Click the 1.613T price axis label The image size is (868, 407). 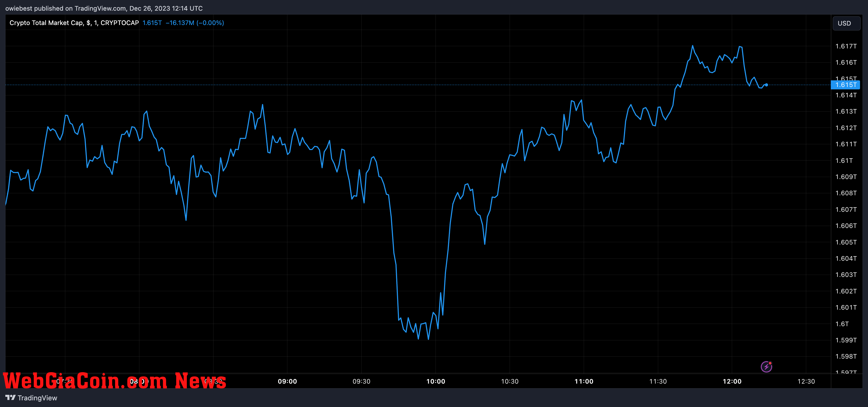846,111
